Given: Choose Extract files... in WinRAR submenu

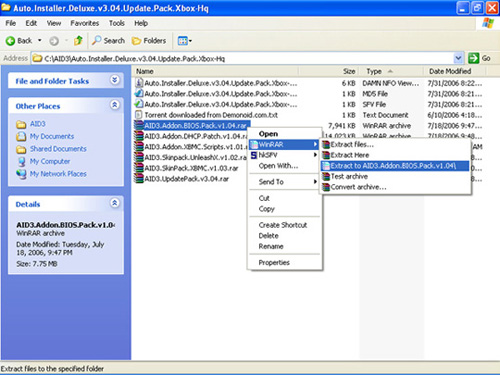Looking at the screenshot, I should [395, 145].
